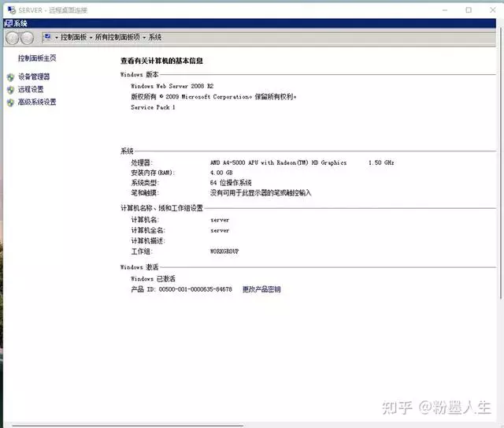Expand dropdown arrow before 控制面板 breadcrumb
The width and height of the screenshot is (504, 428).
coord(57,38)
